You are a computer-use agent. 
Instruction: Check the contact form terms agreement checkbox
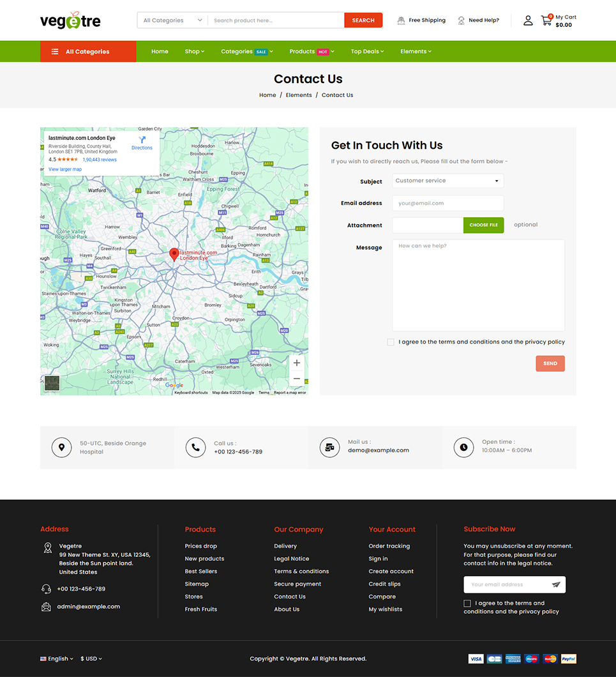point(391,342)
